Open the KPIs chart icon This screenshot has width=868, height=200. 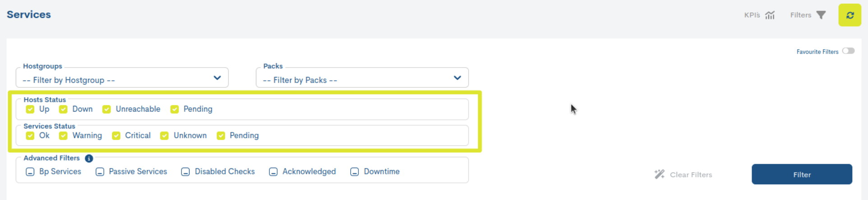(770, 15)
